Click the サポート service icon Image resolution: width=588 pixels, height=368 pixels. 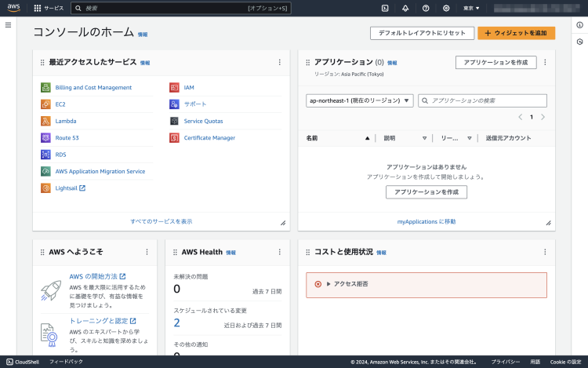[x=174, y=104]
